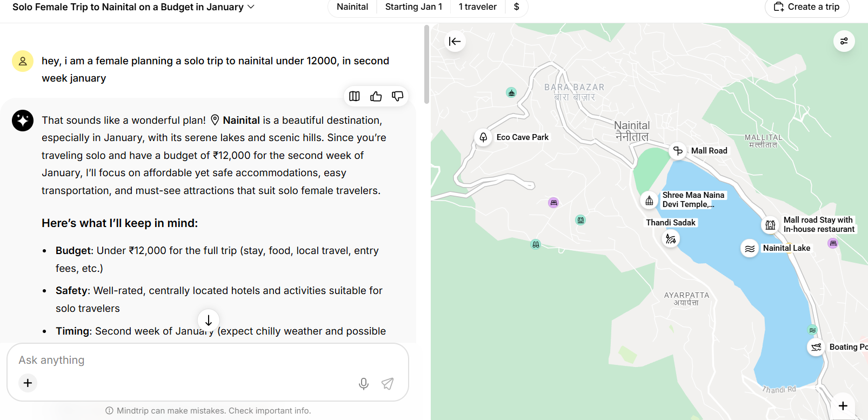Viewport: 868px width, 420px height.
Task: Click the thumbs down icon
Action: (397, 96)
